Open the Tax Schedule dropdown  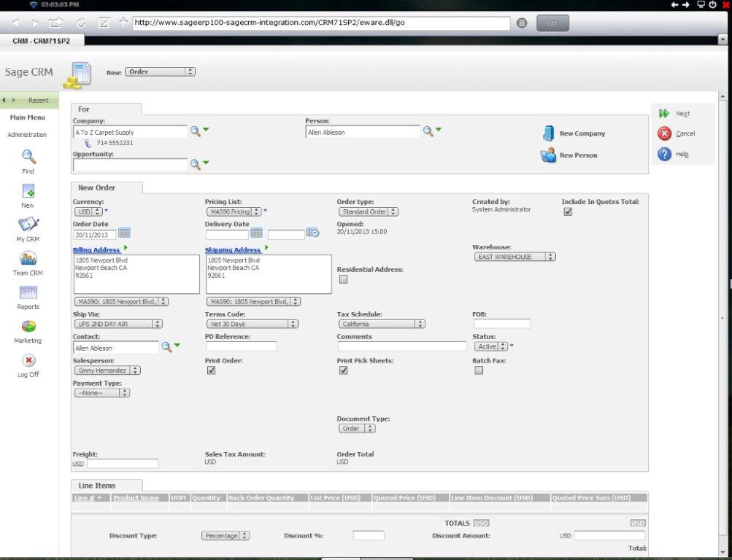pyautogui.click(x=382, y=324)
